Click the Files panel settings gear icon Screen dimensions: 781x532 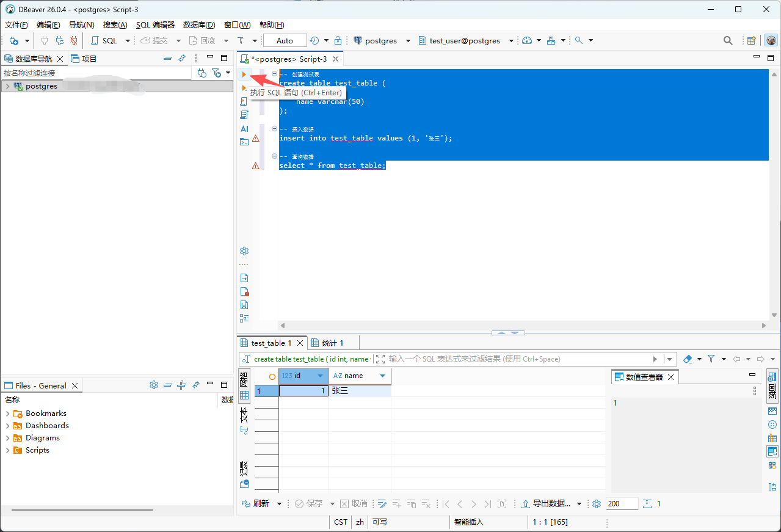(x=154, y=385)
